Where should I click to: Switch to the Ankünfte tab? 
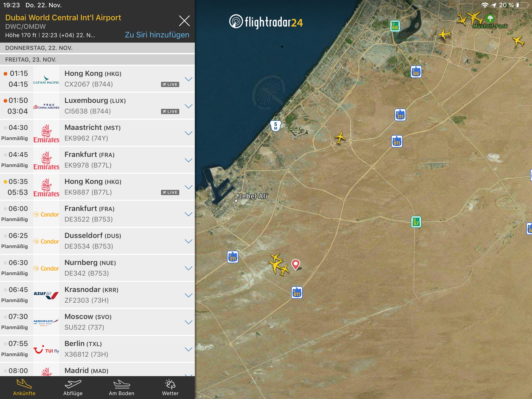tap(24, 387)
